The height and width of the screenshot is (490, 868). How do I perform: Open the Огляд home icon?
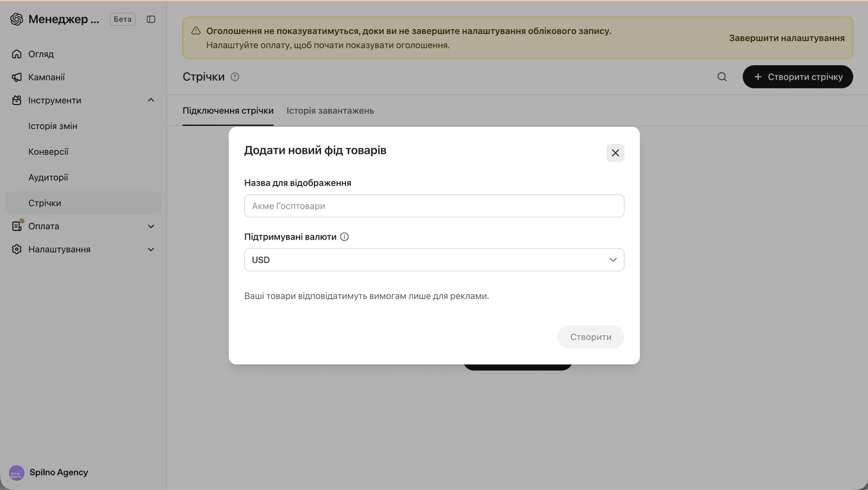17,54
